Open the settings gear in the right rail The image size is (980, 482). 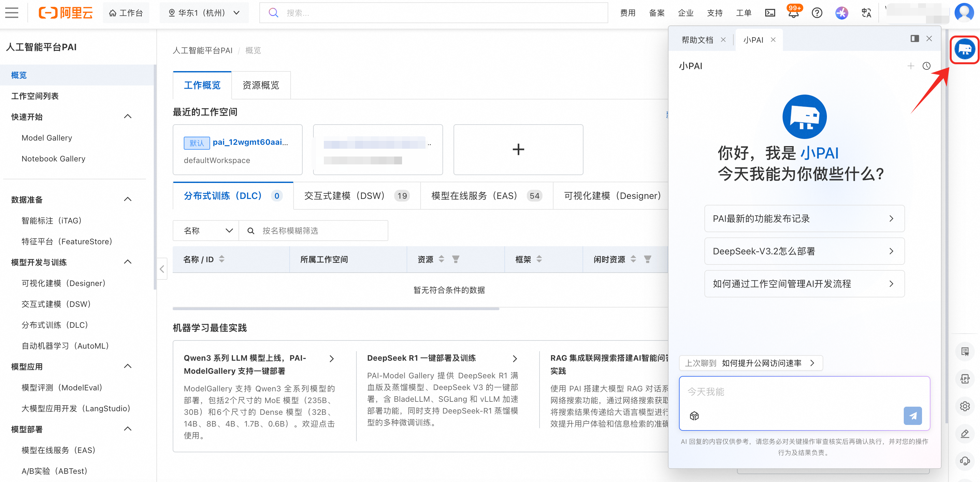coord(965,406)
